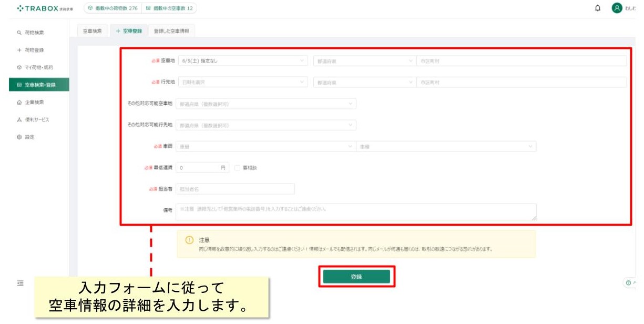Click the notification bell icon

tap(597, 8)
